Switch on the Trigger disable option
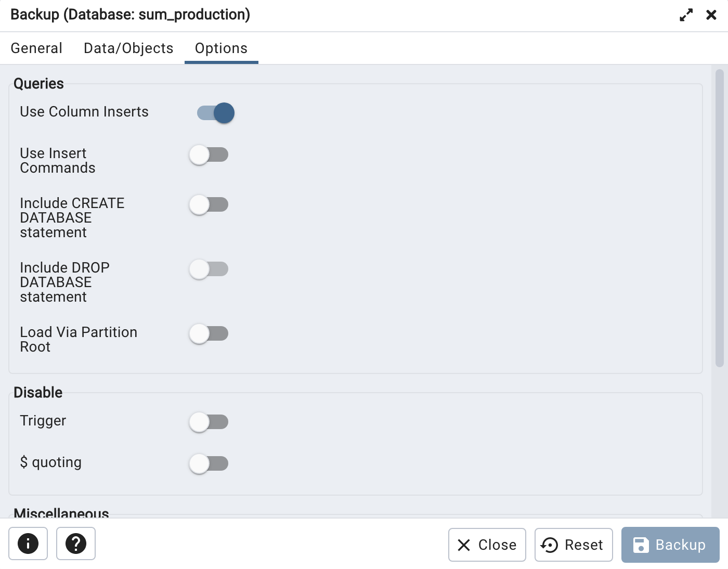 (x=209, y=422)
